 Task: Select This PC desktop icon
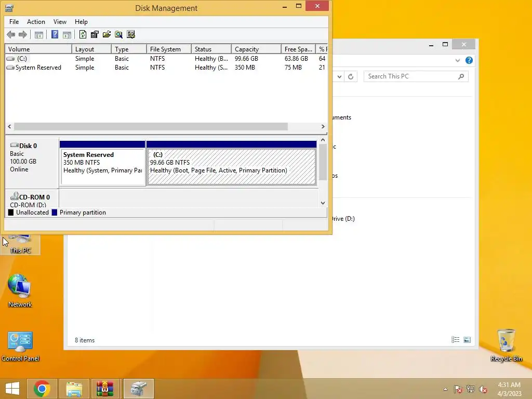click(20, 244)
